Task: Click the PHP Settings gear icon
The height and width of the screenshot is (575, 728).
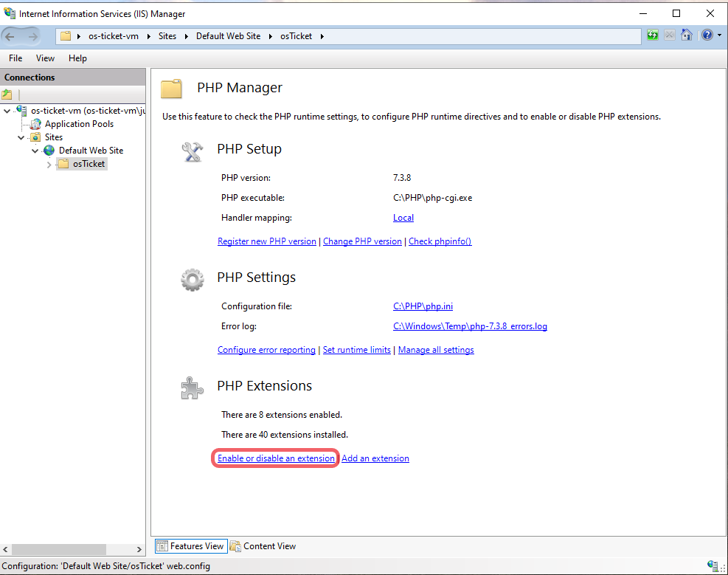Action: point(193,280)
